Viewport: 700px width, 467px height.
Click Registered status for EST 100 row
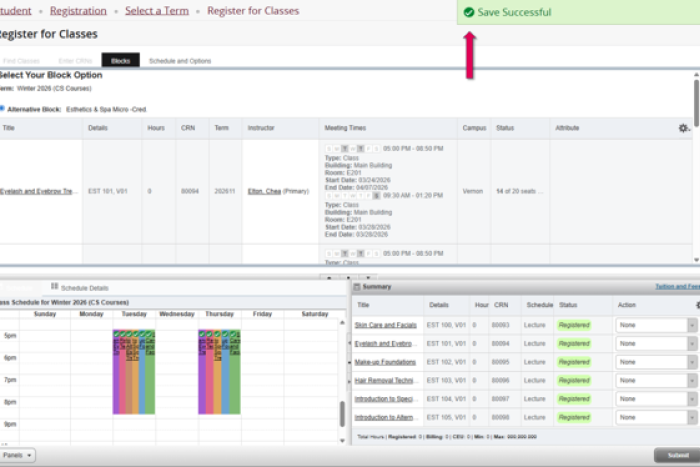click(574, 325)
